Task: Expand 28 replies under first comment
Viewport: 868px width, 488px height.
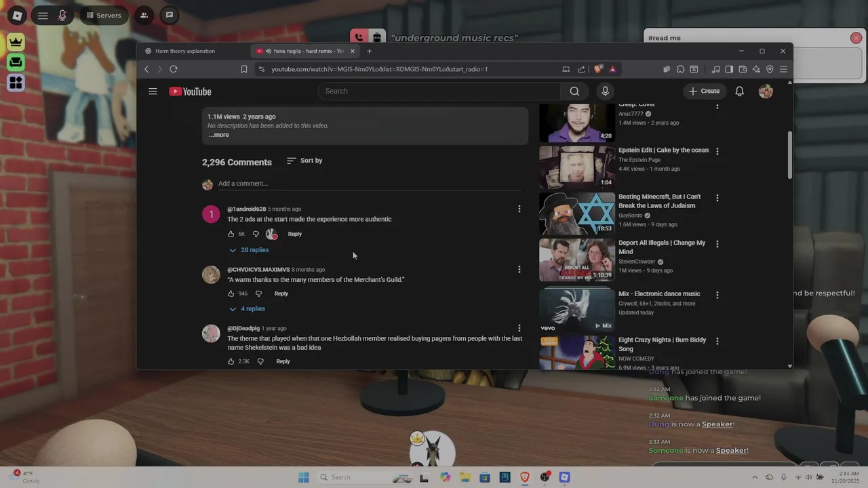Action: [x=249, y=250]
